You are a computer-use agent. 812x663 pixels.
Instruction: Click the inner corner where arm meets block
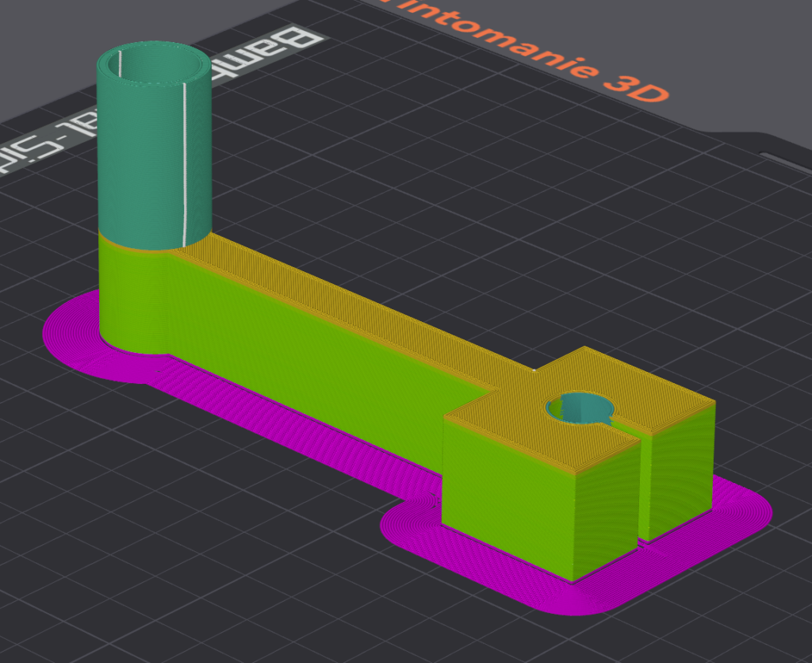point(493,389)
